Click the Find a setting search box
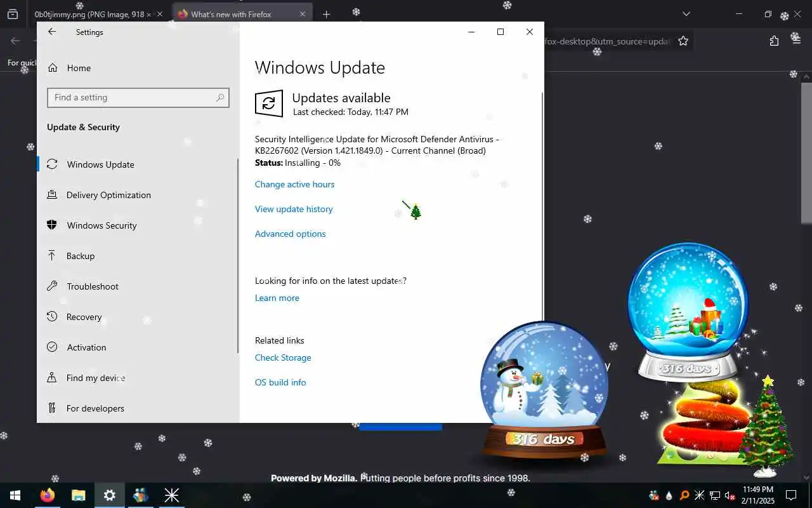This screenshot has width=812, height=508. tap(138, 97)
